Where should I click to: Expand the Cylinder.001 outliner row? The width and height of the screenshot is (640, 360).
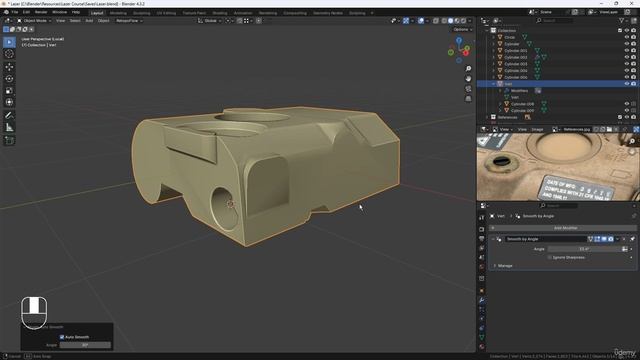(x=493, y=51)
